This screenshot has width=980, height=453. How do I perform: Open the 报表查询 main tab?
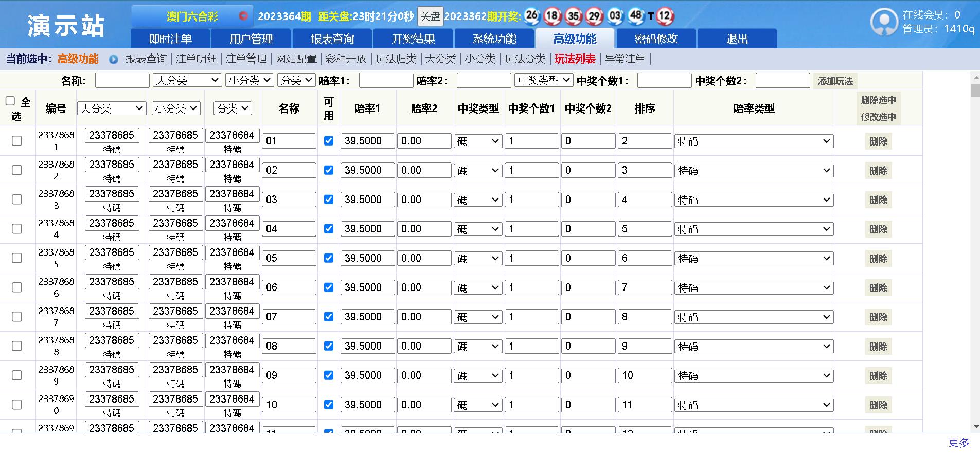pyautogui.click(x=332, y=39)
